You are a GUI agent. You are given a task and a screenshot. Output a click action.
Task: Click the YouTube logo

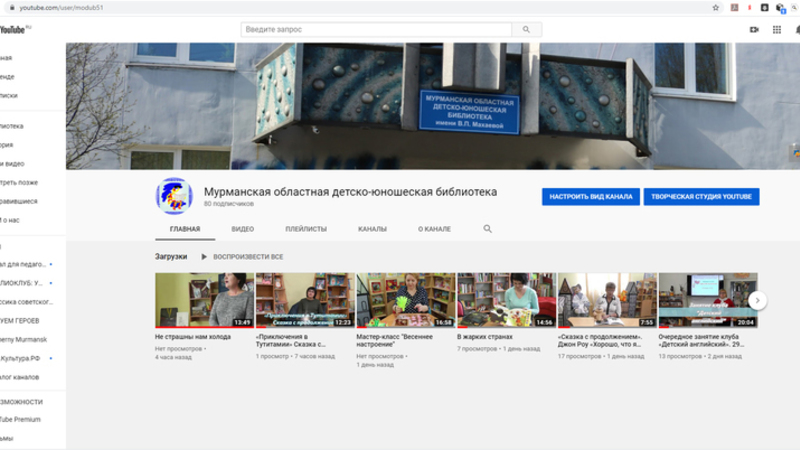point(14,30)
